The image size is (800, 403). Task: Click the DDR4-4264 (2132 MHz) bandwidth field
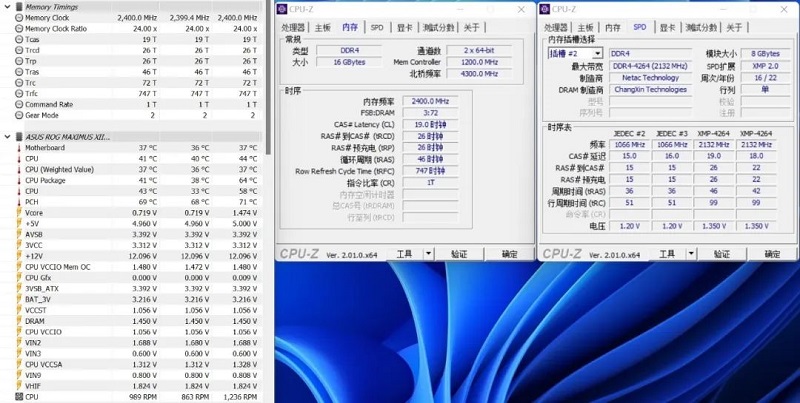coord(650,66)
